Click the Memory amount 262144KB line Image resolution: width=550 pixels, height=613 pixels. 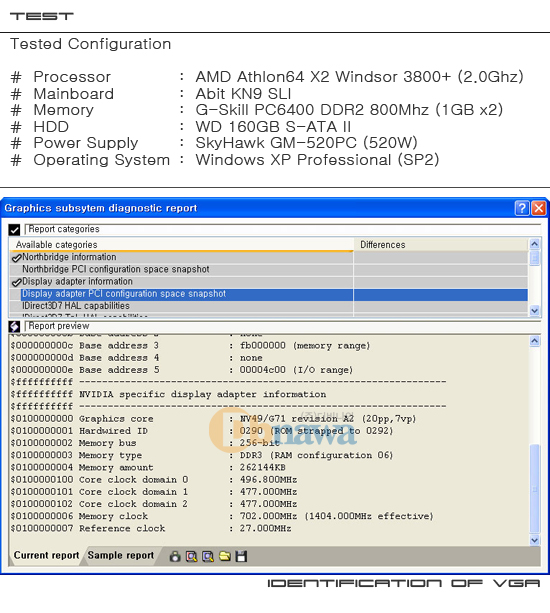tap(148, 468)
